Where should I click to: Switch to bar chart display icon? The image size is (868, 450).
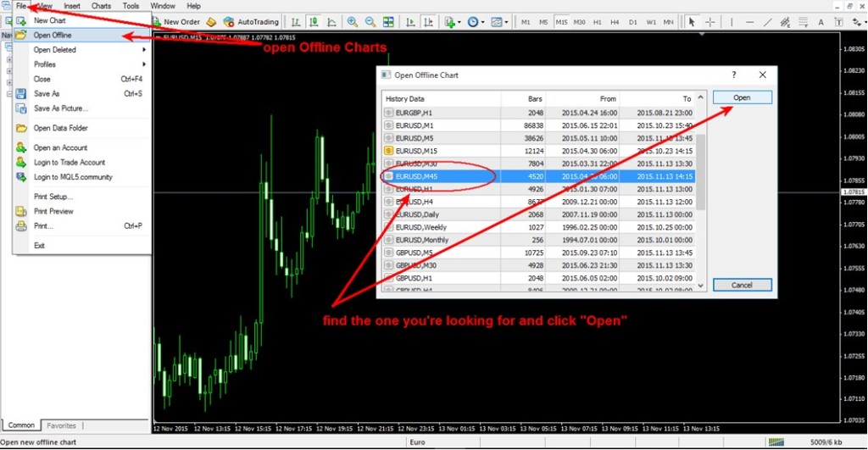296,21
